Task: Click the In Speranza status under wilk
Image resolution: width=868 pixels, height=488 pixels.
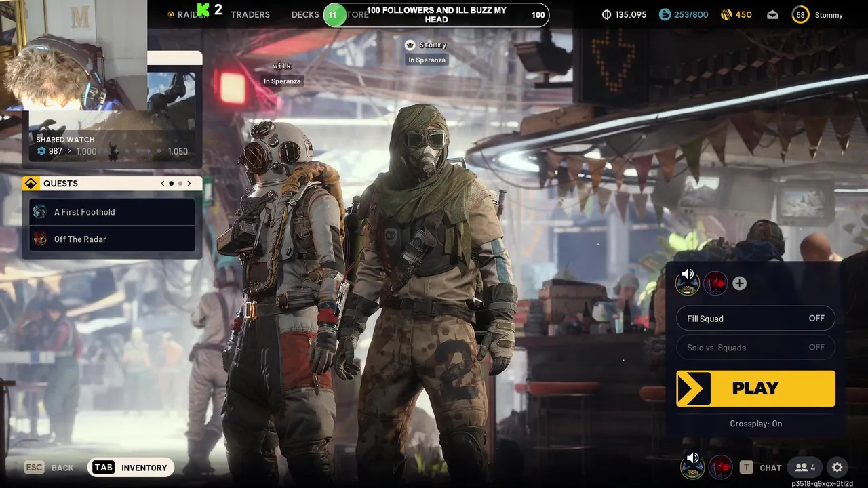Action: (282, 81)
